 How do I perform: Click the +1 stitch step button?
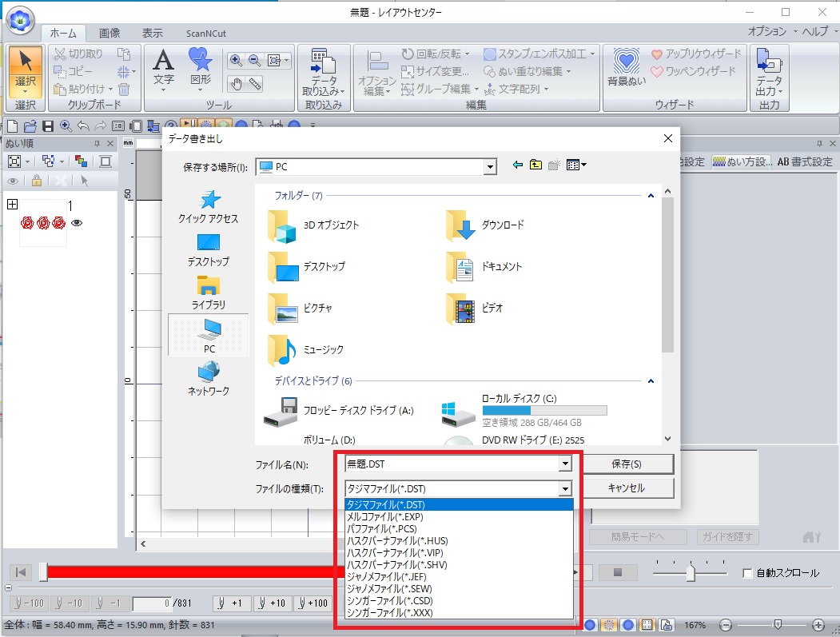point(231,603)
